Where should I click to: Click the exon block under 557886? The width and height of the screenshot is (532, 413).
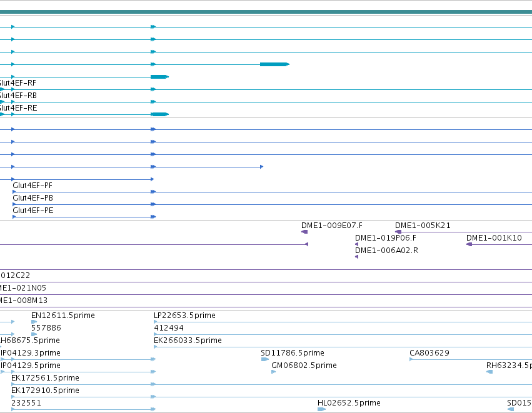coord(34,334)
